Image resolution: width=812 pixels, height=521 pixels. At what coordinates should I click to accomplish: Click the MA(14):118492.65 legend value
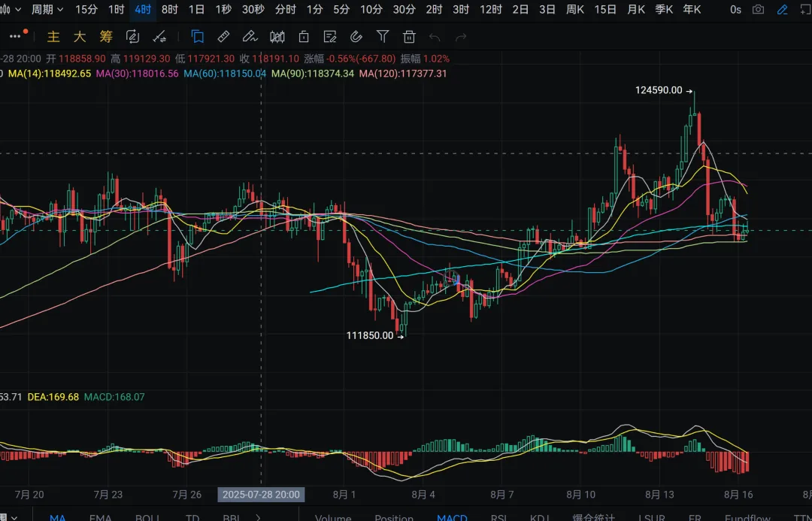coord(50,74)
